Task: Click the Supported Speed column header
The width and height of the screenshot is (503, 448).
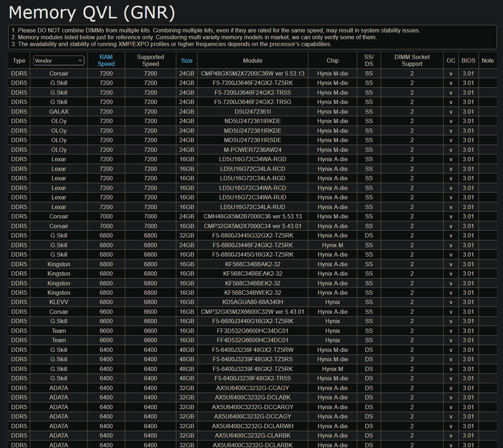Action: 150,60
